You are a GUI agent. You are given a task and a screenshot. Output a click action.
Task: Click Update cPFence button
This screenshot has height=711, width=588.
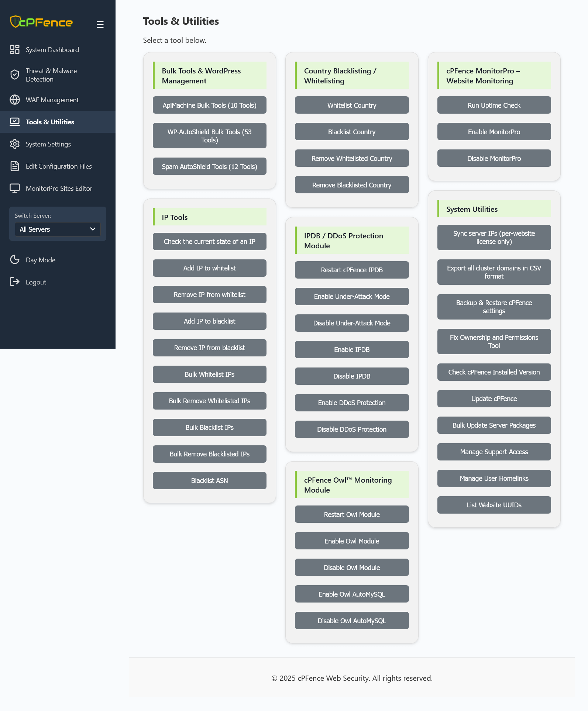coord(494,398)
